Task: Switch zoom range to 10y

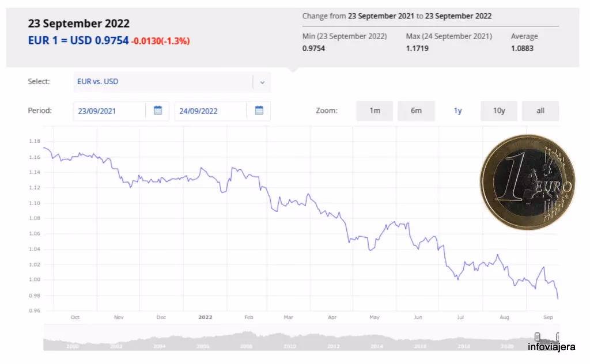Action: coord(499,111)
